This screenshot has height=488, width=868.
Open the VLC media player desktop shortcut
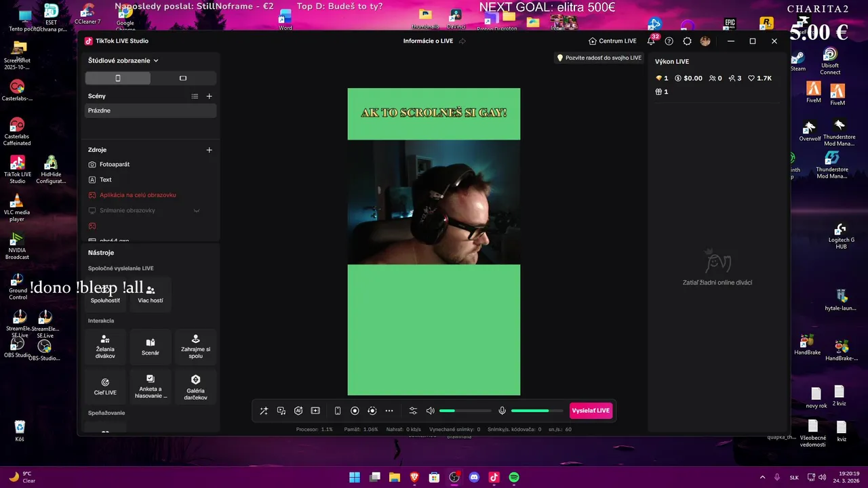(x=17, y=208)
